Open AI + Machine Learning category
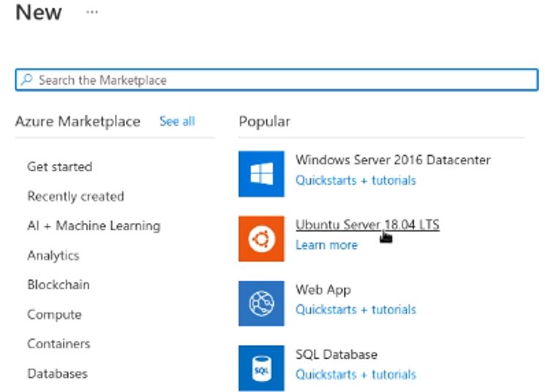The image size is (545, 392). (x=94, y=226)
